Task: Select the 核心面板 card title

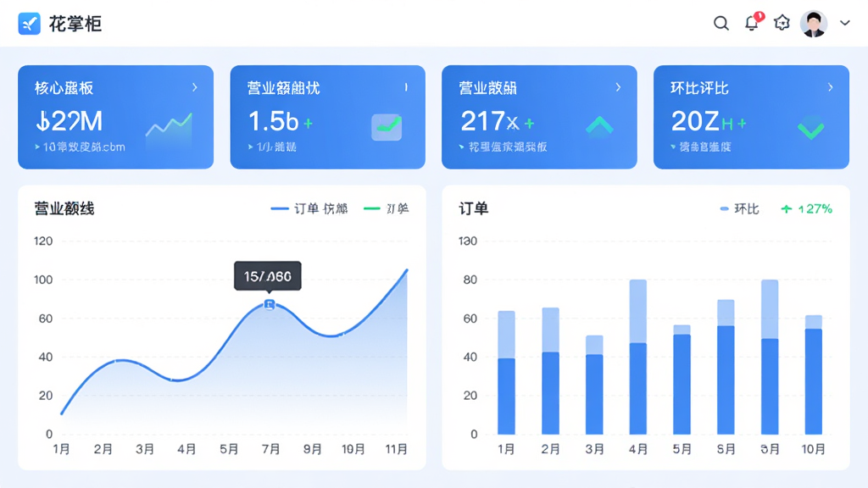Action: tap(64, 88)
